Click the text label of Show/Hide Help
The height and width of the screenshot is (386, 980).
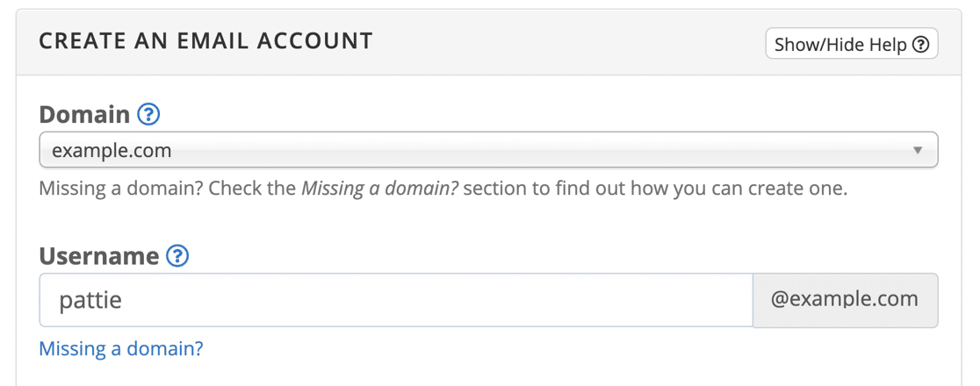[x=840, y=45]
